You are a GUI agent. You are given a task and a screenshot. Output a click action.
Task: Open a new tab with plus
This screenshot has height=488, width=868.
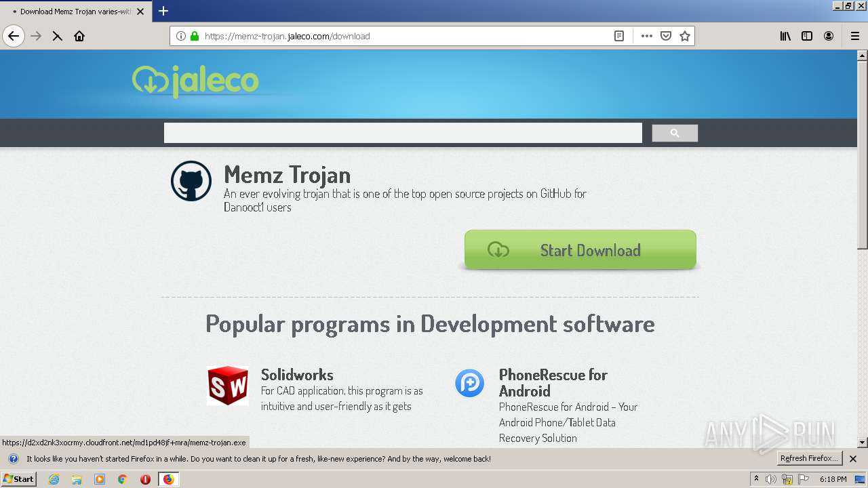click(163, 11)
